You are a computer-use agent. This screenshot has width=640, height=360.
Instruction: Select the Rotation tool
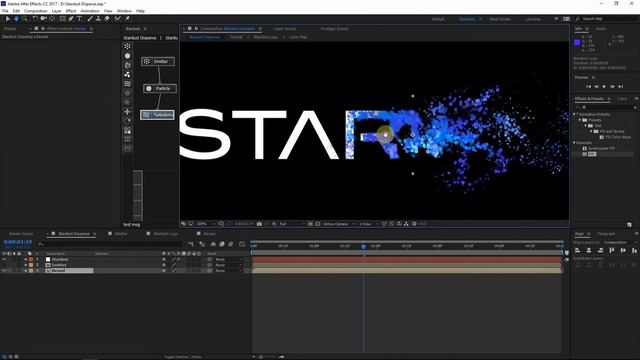(35, 19)
